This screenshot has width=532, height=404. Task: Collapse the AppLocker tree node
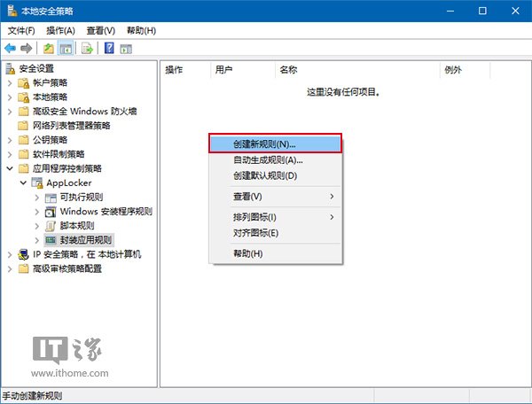coord(23,183)
